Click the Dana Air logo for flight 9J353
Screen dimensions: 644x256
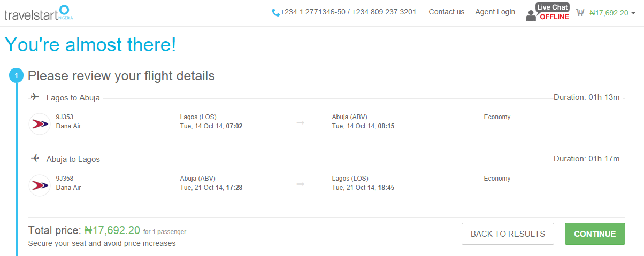[x=40, y=124]
